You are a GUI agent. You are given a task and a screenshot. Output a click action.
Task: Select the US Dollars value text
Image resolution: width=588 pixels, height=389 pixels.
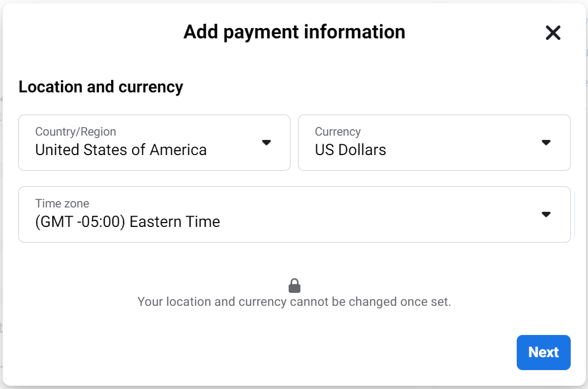(350, 150)
